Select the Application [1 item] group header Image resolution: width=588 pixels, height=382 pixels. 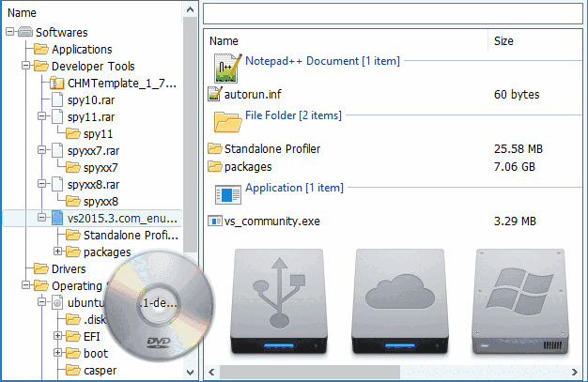[294, 188]
